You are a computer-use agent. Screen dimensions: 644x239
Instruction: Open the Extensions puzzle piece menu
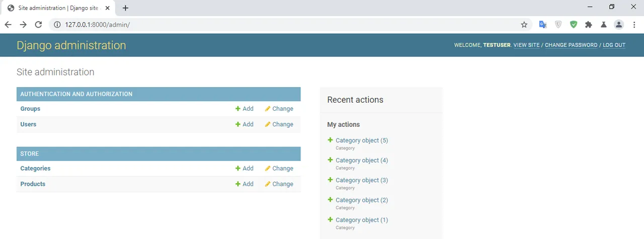click(x=589, y=25)
